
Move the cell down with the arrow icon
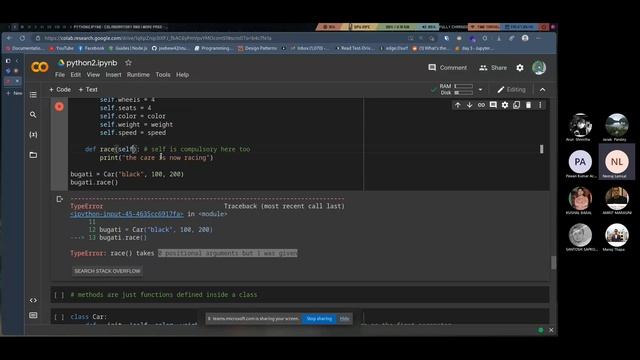[x=469, y=105]
